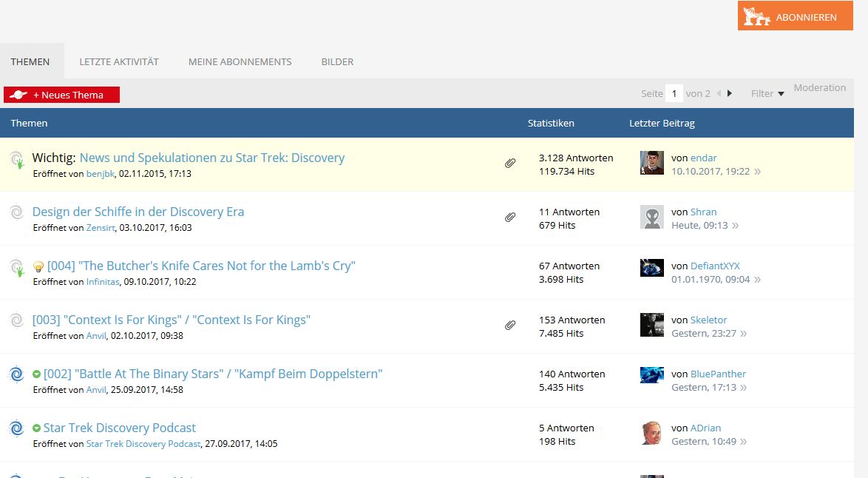Click the paperclip icon on Design der Schiffe thread
The width and height of the screenshot is (868, 478).
[510, 218]
